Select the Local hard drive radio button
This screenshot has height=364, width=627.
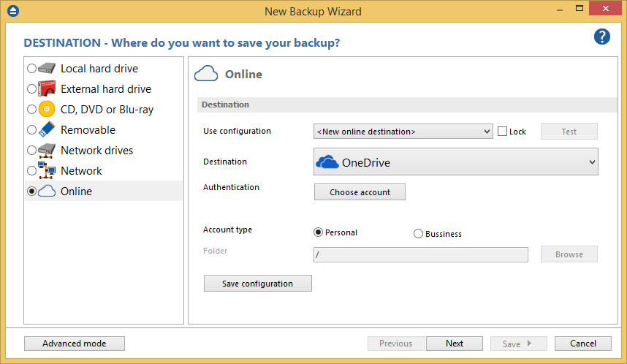point(31,69)
